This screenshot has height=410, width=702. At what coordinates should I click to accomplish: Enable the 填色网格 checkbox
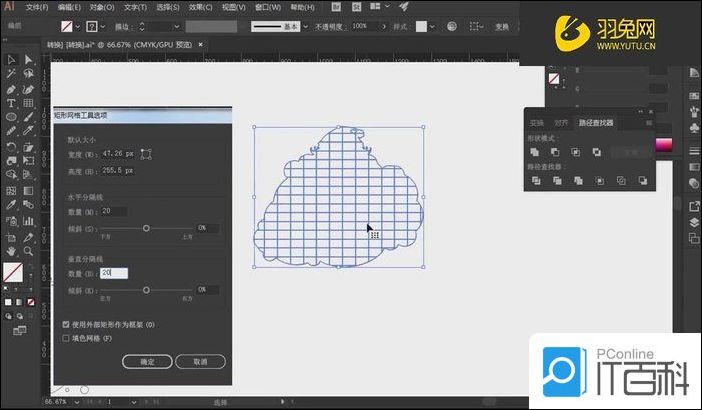pos(66,338)
